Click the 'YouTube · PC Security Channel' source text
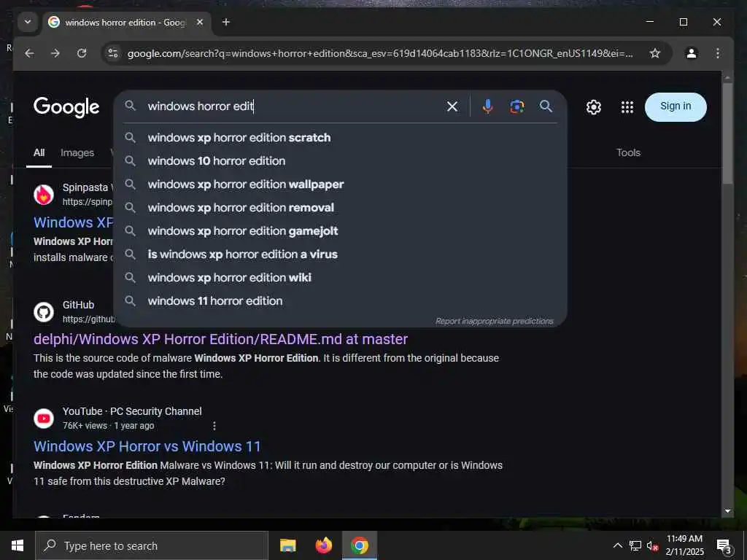 [132, 411]
